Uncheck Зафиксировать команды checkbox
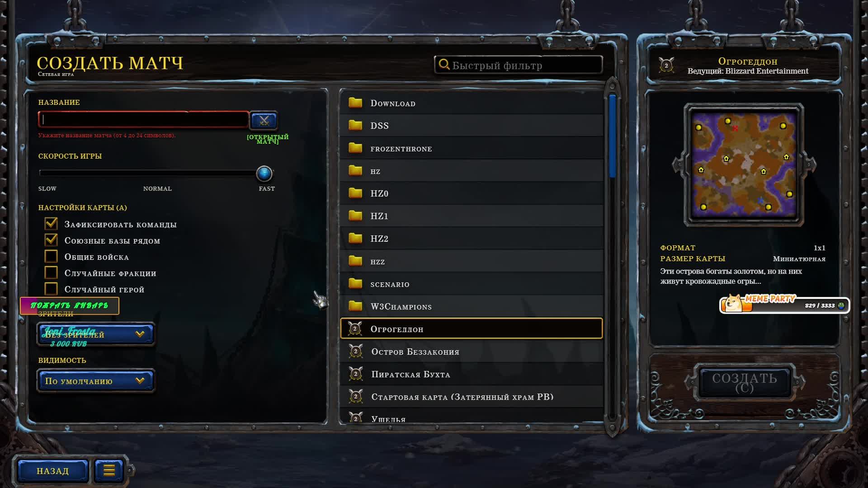868x488 pixels. [x=51, y=224]
